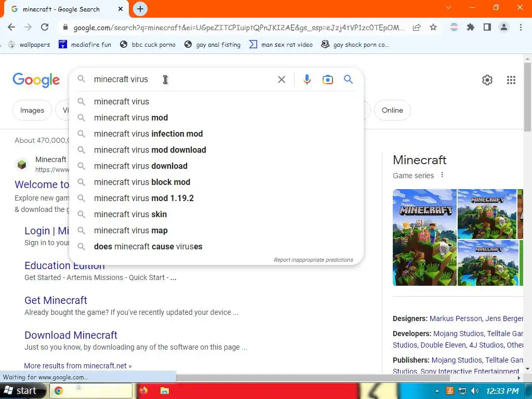Click More results from minecraft.net
532x399 pixels.
78,366
